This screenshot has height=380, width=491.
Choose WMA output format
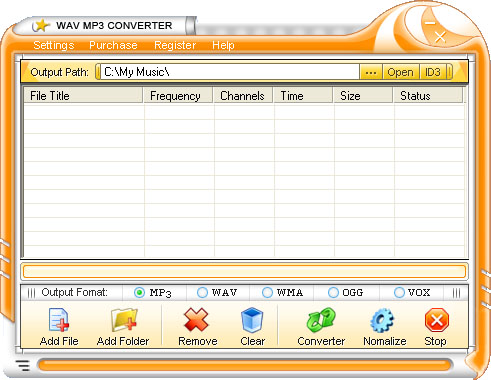click(267, 293)
